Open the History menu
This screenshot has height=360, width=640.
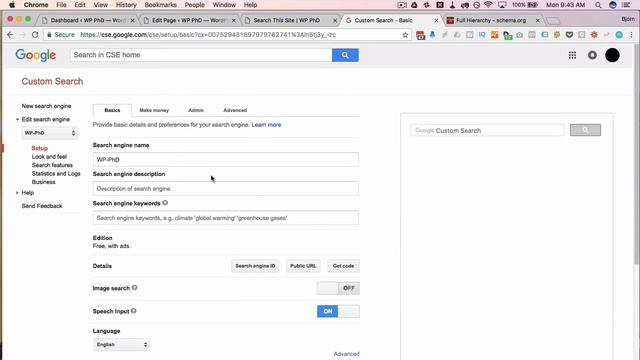coord(126,5)
